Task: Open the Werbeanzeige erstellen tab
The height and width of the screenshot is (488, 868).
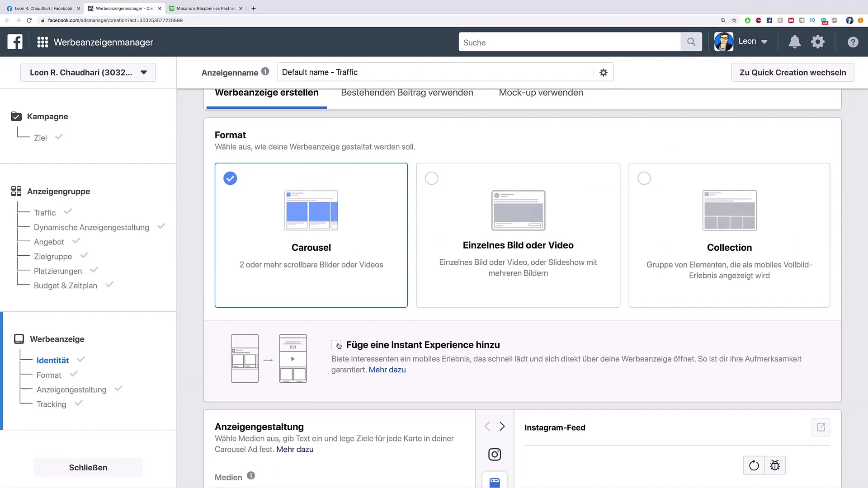Action: 266,92
